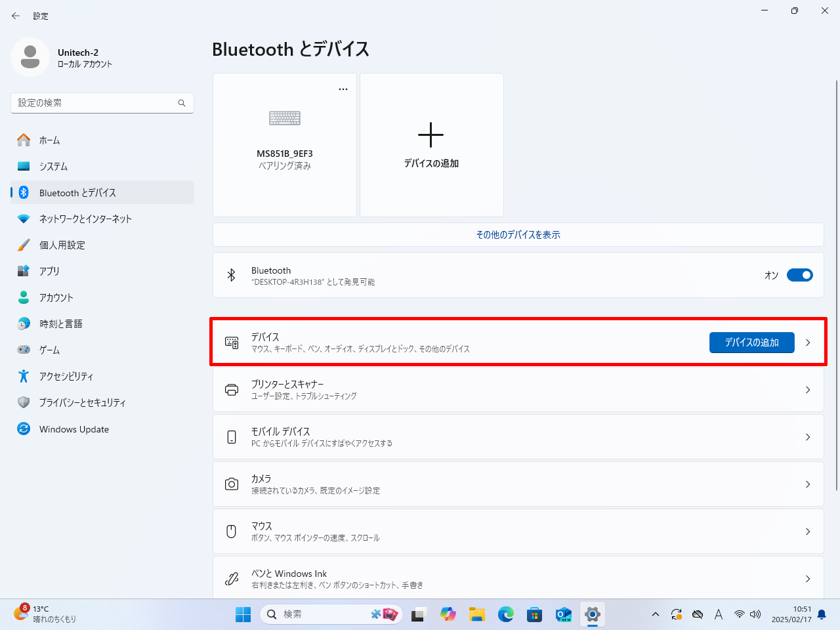Expand the ペンと Windows Ink chevron

tap(808, 579)
